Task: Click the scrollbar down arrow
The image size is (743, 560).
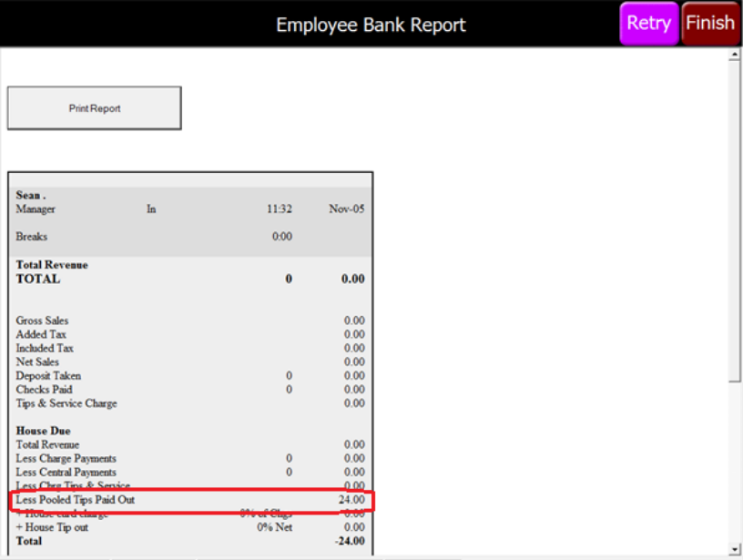Action: pyautogui.click(x=735, y=548)
